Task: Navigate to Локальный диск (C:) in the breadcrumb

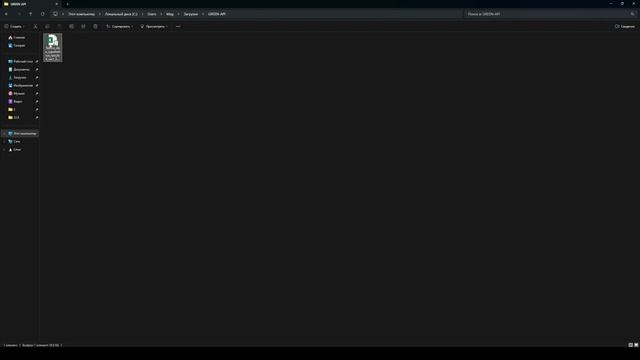Action: coord(121,14)
